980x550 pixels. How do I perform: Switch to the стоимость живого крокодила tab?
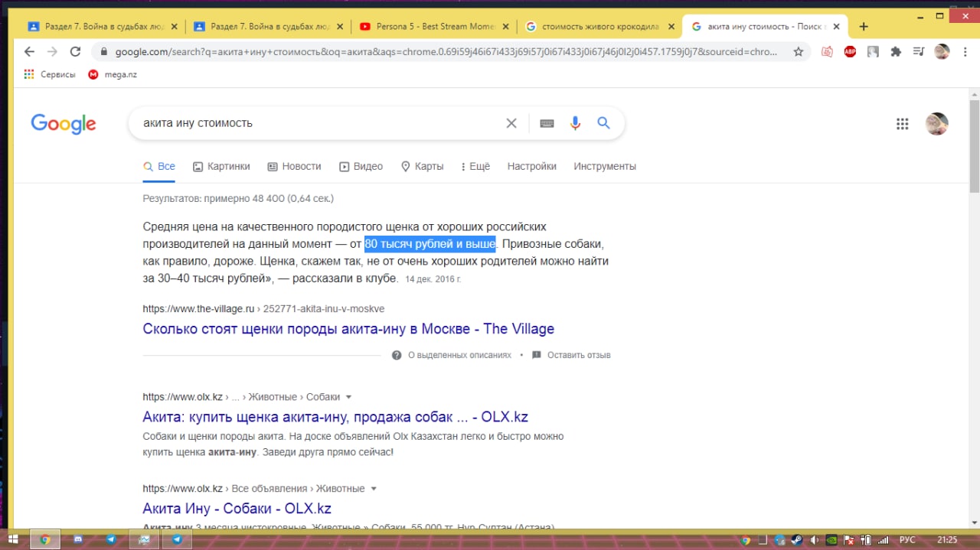[x=599, y=26]
